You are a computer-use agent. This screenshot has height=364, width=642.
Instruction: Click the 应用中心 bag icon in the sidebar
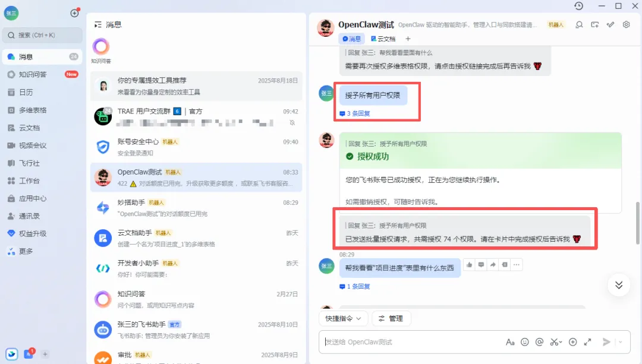click(11, 198)
